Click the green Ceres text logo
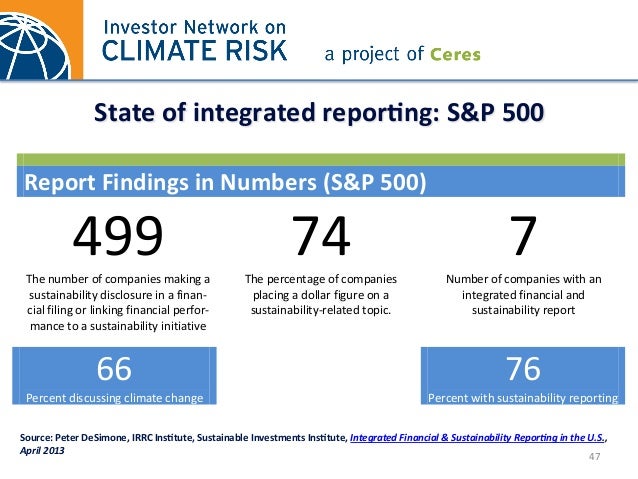The image size is (638, 479). 455,55
